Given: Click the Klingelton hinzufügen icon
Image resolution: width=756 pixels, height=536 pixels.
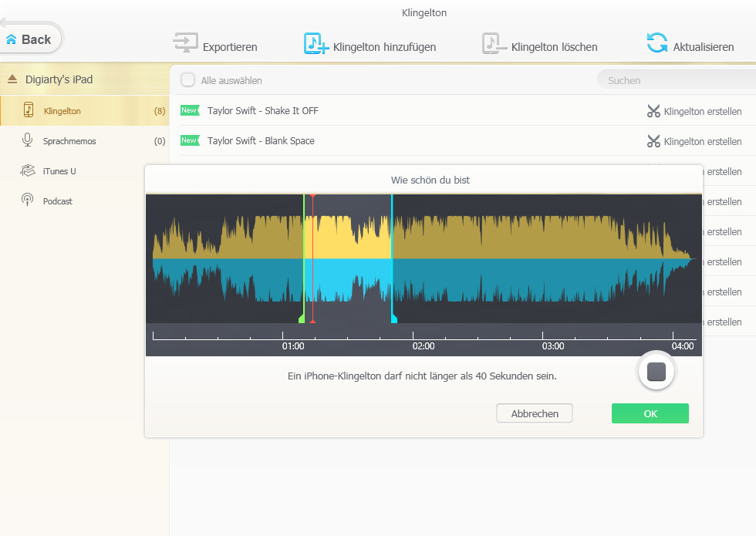Looking at the screenshot, I should pyautogui.click(x=316, y=44).
